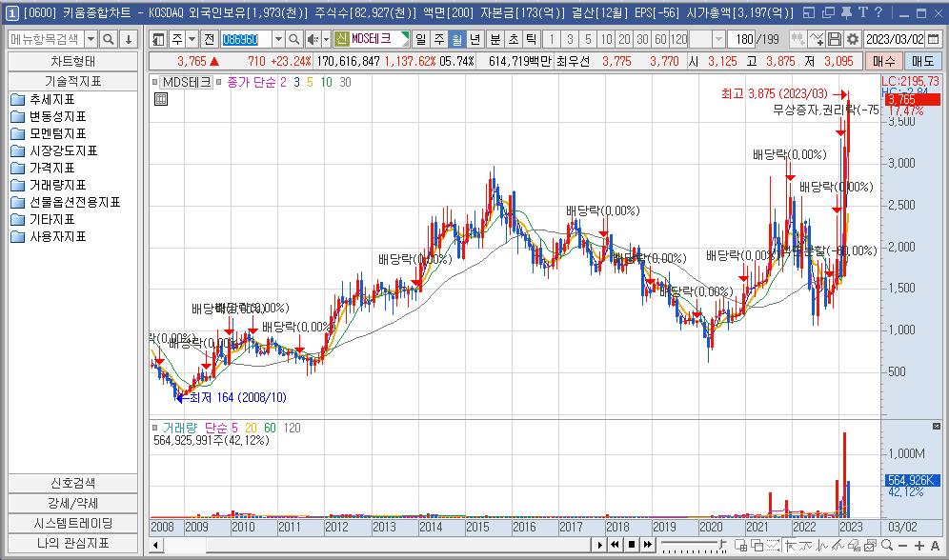949x560 pixels.
Task: Click the A text icon at bottom right
Action: (935, 546)
